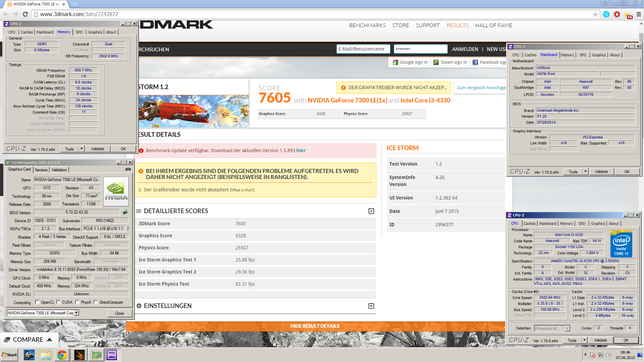The width and height of the screenshot is (644, 362).
Task: Click the password input field
Action: click(420, 49)
